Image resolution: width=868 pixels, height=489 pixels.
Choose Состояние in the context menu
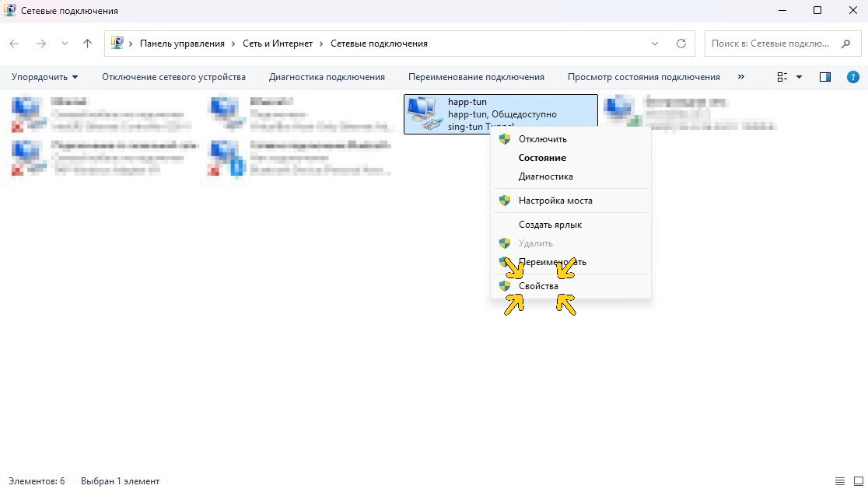click(541, 157)
